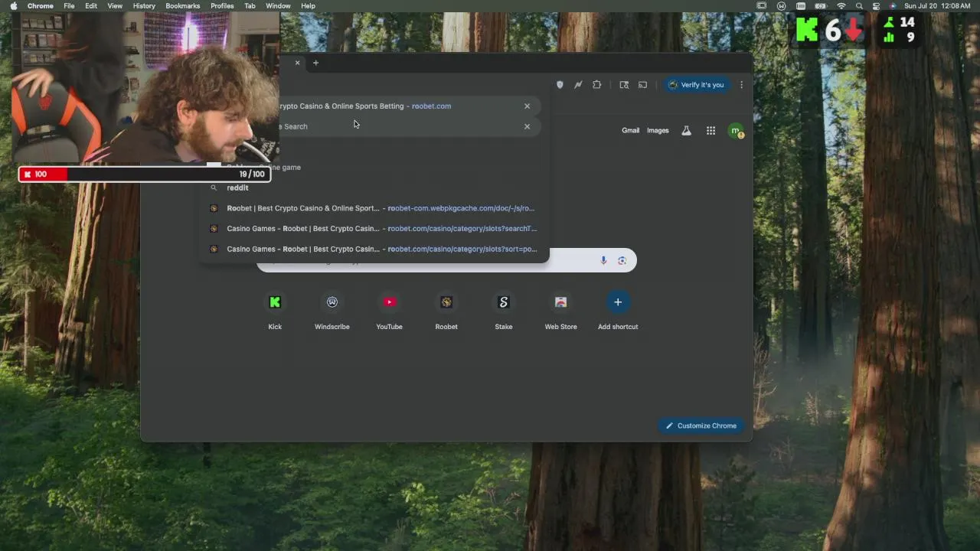This screenshot has height=551, width=980.
Task: Select the reddit search suggestion
Action: point(375,187)
